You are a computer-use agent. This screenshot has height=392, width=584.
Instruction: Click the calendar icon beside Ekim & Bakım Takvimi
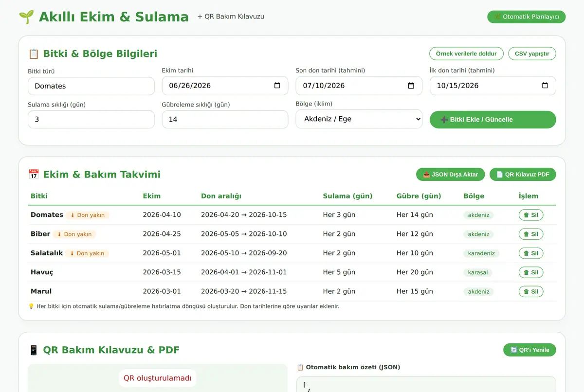pos(34,174)
